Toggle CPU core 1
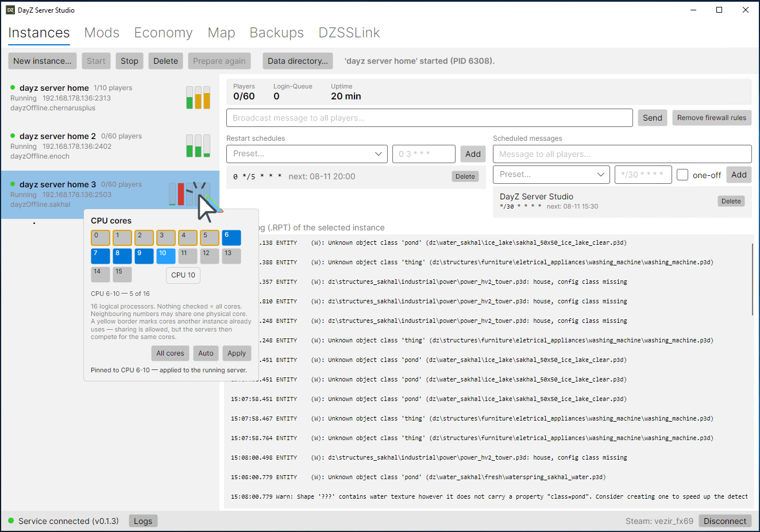This screenshot has width=760, height=532. [x=122, y=238]
